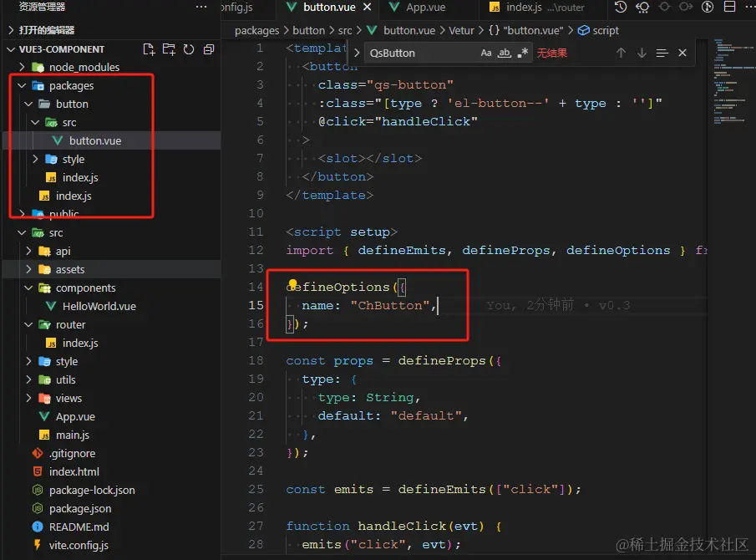Open the file history timeline icon
This screenshot has height=560, width=756.
(621, 7)
